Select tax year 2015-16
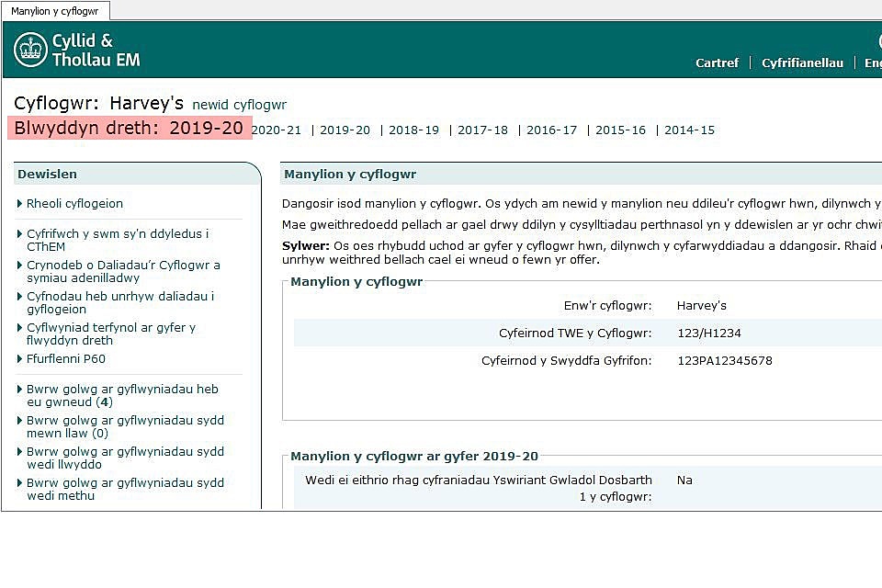Screen dimensions: 882x588 coord(620,130)
